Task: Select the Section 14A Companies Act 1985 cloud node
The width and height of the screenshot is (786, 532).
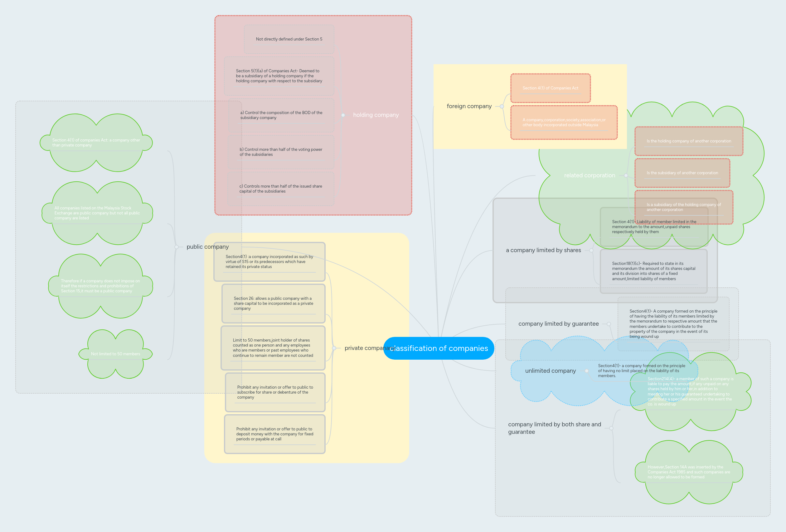Action: pos(689,472)
